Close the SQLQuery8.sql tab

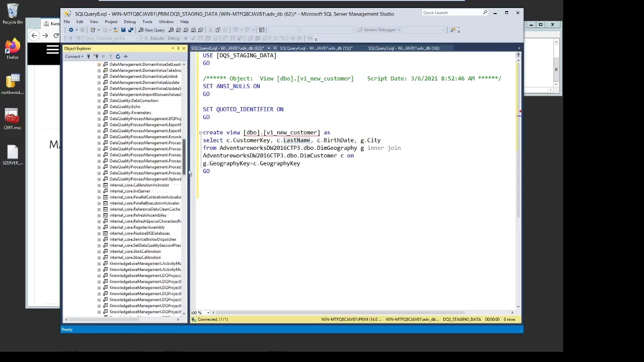275,48
